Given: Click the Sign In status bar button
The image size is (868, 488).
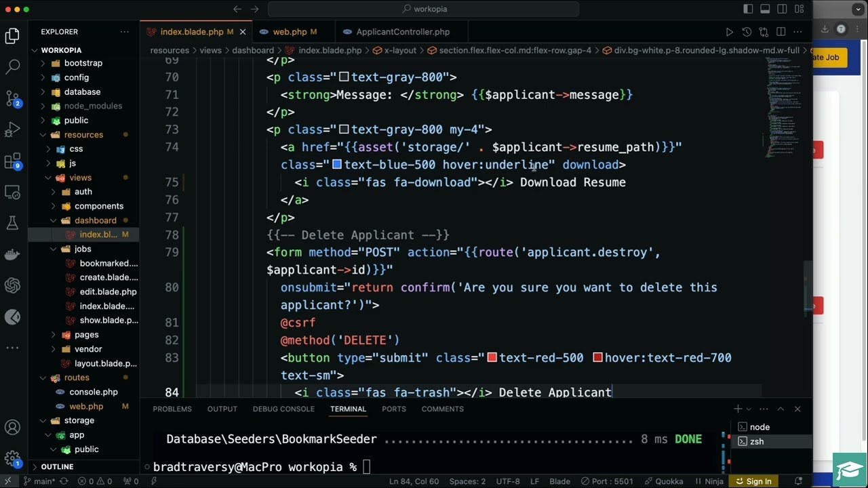Looking at the screenshot, I should [753, 481].
